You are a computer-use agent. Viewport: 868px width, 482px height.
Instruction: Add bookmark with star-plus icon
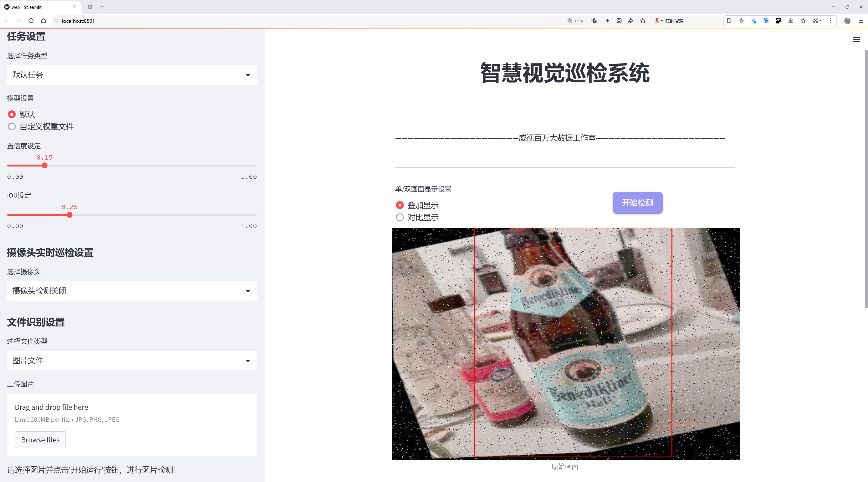[643, 21]
